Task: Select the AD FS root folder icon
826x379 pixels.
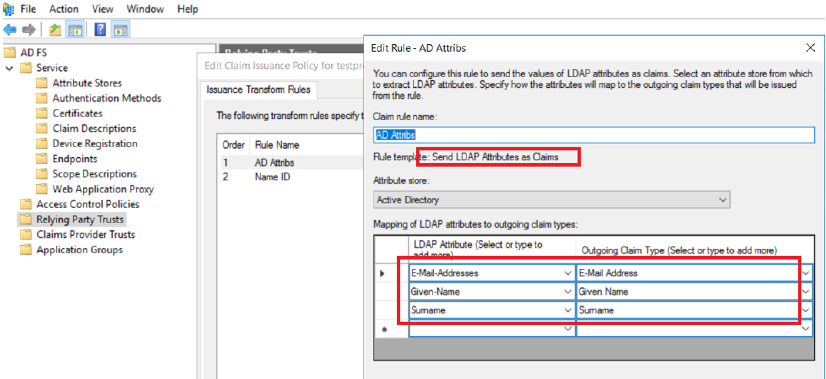Action: [x=9, y=53]
